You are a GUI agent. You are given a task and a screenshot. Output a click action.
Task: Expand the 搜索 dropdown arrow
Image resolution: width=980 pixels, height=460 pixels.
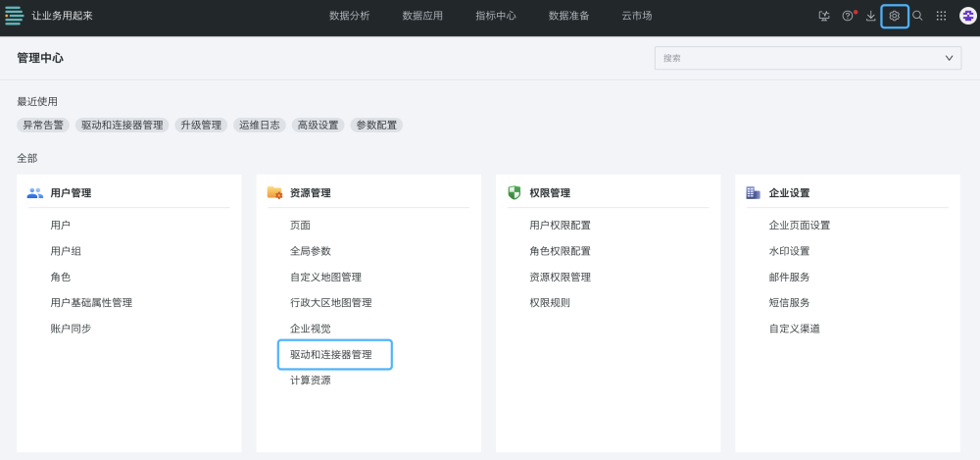[x=949, y=58]
